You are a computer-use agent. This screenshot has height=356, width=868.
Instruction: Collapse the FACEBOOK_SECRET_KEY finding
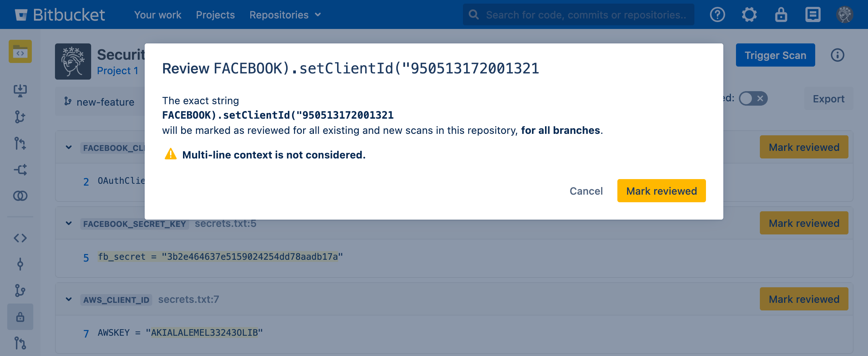pyautogui.click(x=69, y=223)
